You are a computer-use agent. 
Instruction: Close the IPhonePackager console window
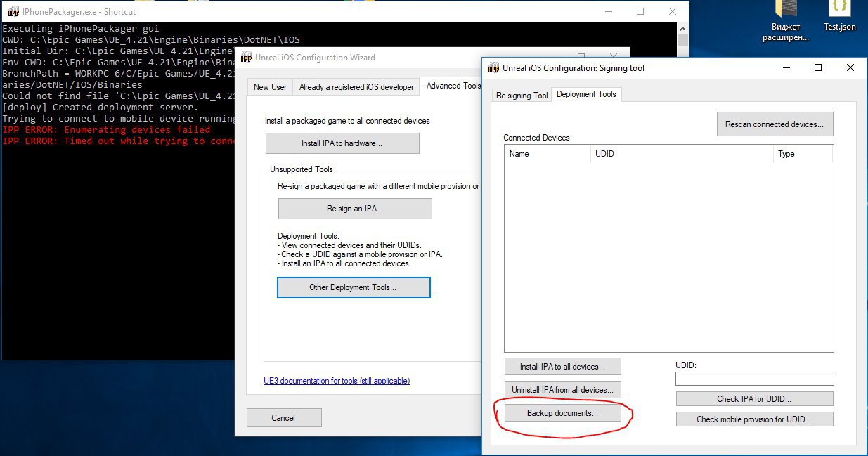coord(673,11)
